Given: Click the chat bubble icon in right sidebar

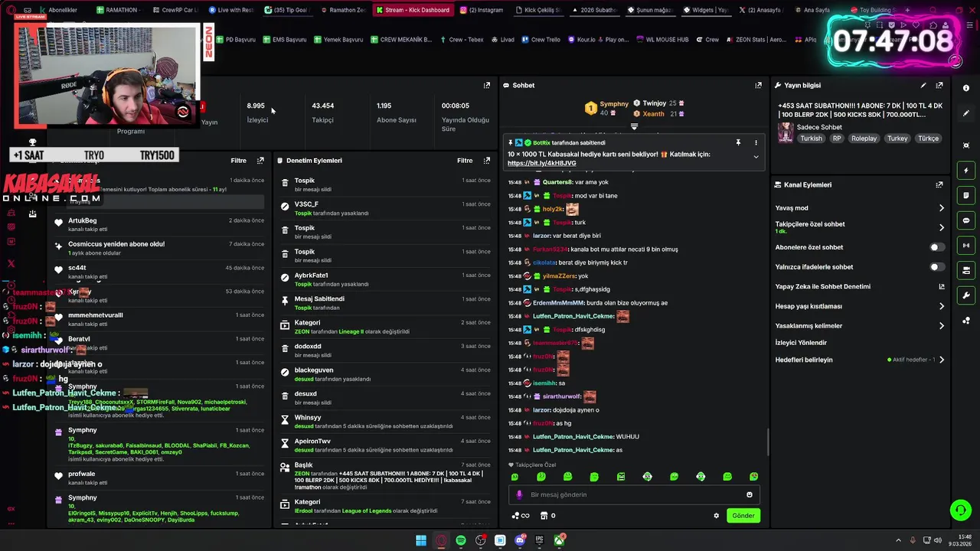Looking at the screenshot, I should 966,220.
